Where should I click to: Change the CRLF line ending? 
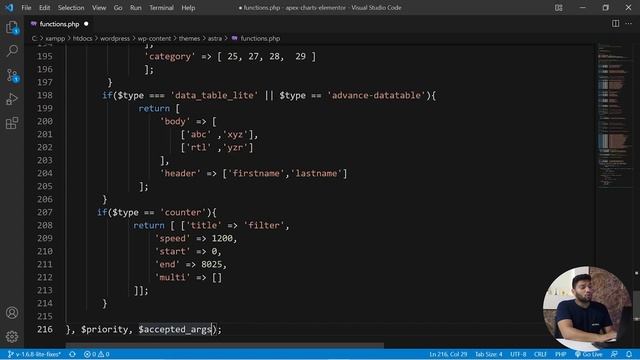coord(540,354)
